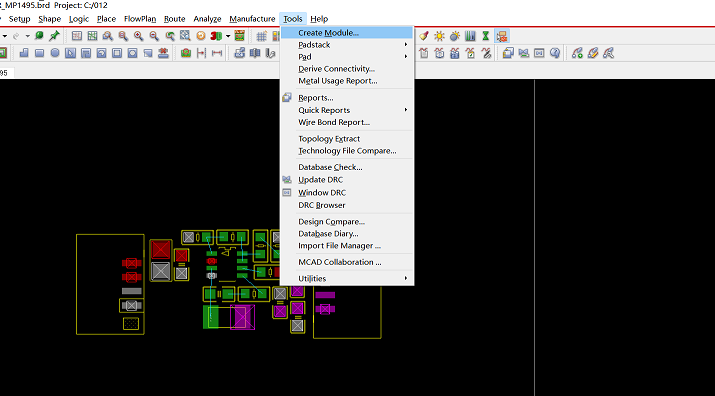
Task: Click the Zoom Out minus magnifier
Action: [154, 36]
